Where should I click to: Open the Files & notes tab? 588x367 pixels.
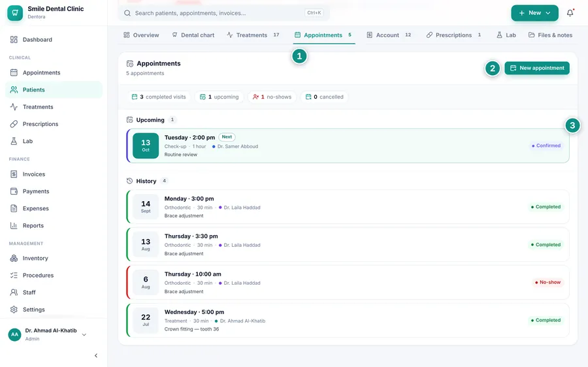pyautogui.click(x=551, y=35)
